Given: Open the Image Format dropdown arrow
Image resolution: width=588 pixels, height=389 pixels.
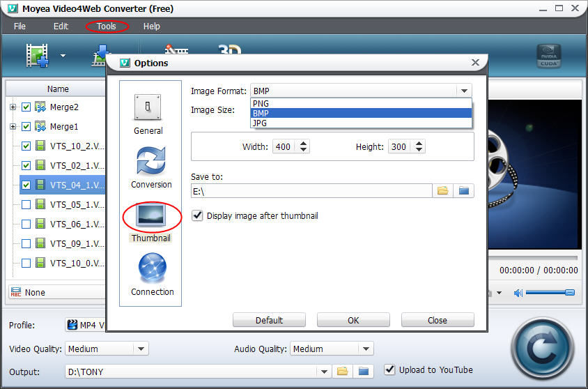Looking at the screenshot, I should 464,91.
